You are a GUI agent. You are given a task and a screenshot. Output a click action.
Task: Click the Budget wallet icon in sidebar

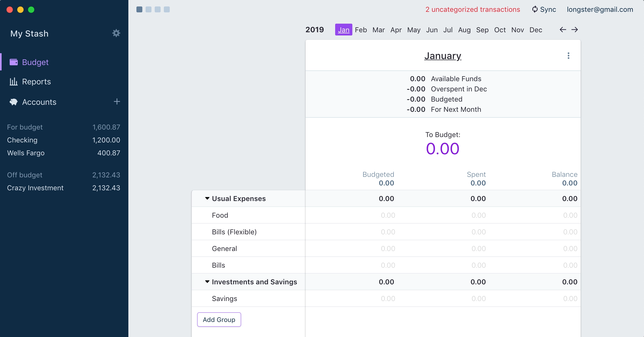coord(14,62)
